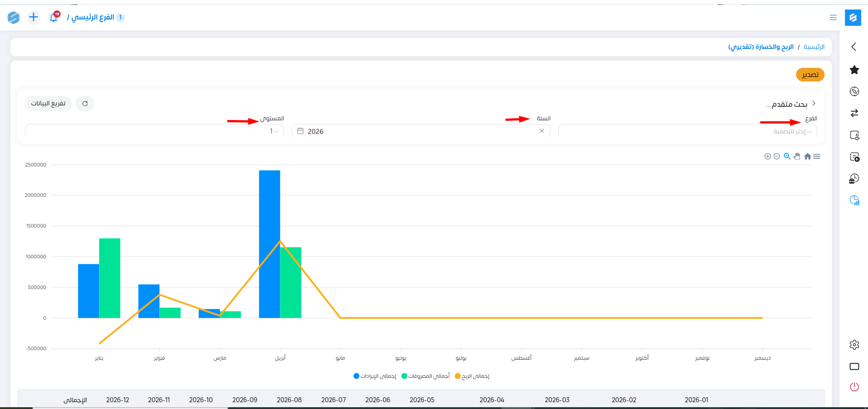Open the notifications bell icon

click(54, 18)
